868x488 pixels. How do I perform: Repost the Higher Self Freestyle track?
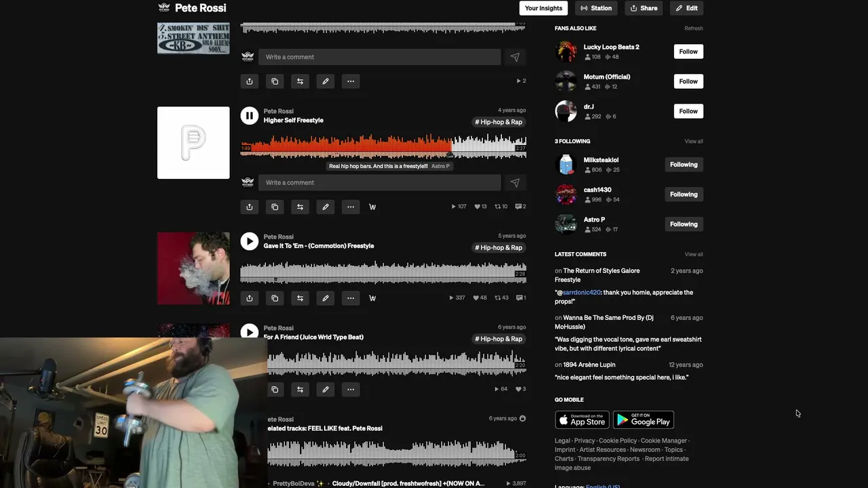(300, 207)
